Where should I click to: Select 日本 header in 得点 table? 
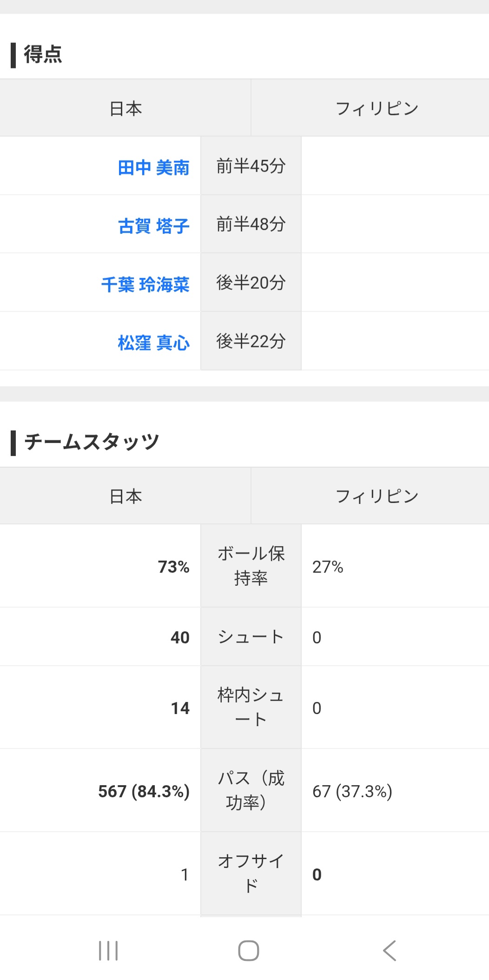pyautogui.click(x=126, y=108)
